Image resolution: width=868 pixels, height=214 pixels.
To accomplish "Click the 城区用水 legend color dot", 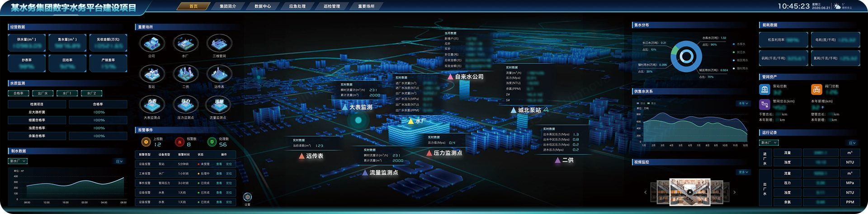I will click(733, 60).
